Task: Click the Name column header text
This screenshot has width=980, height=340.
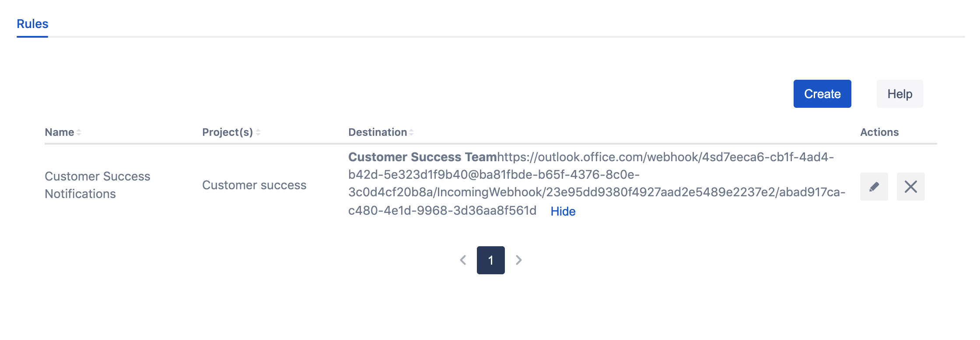Action: pos(59,132)
